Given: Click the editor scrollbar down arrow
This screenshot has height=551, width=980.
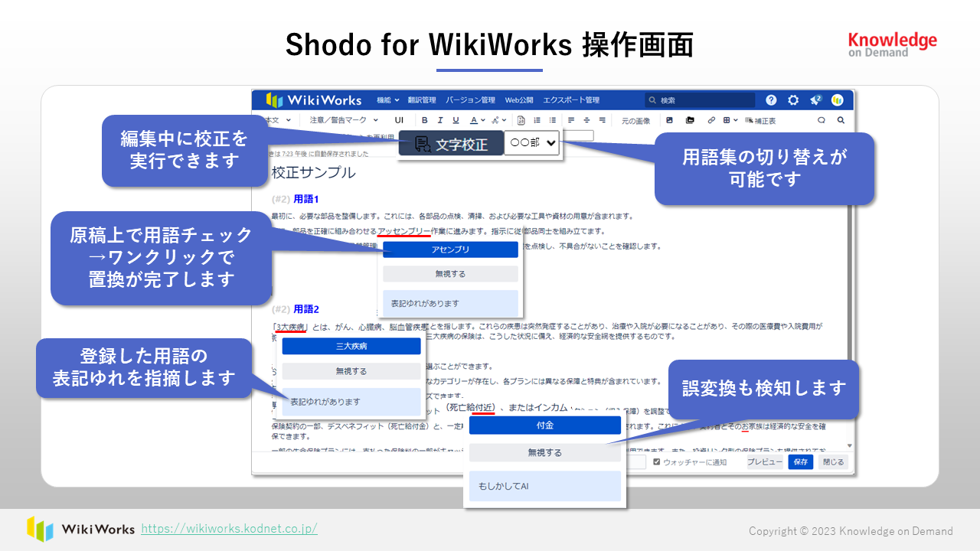Looking at the screenshot, I should pyautogui.click(x=849, y=446).
